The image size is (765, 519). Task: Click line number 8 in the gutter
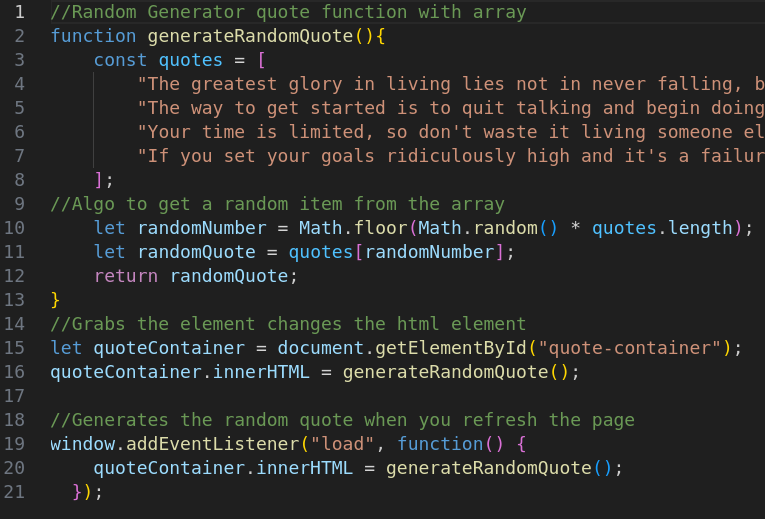(20, 180)
